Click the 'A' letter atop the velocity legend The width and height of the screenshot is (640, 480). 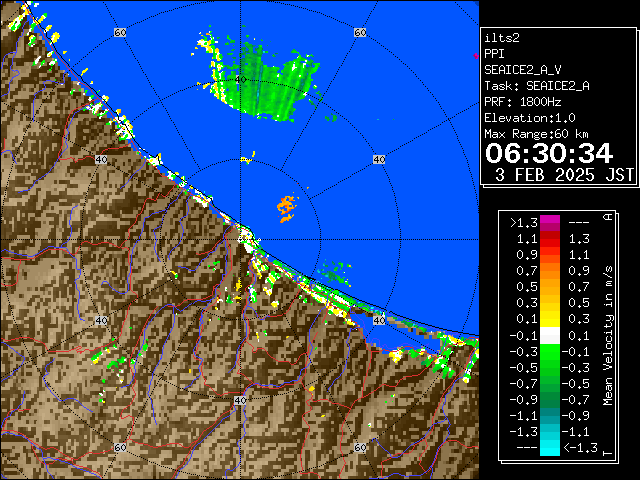(608, 217)
